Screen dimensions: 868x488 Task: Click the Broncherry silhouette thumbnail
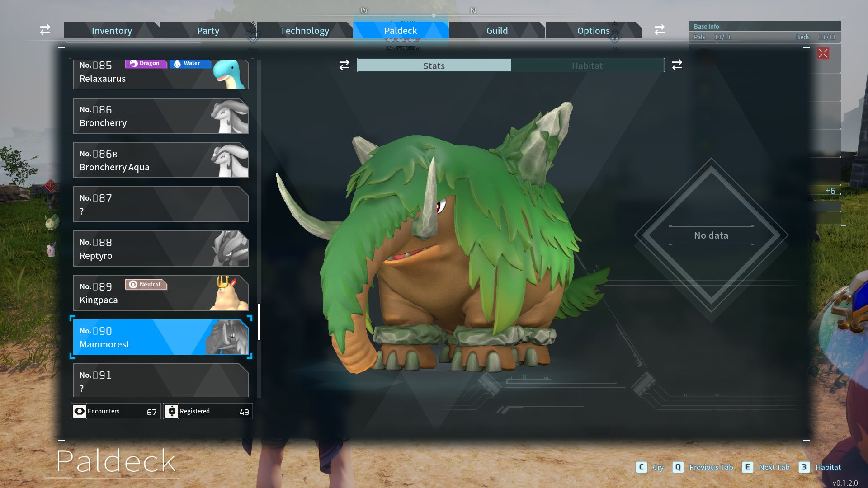(x=230, y=116)
